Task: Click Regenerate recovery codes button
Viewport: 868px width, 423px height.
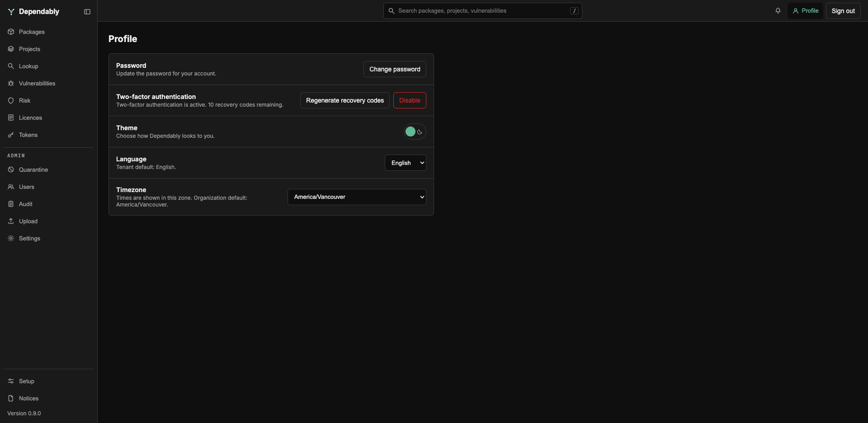Action: coord(345,100)
